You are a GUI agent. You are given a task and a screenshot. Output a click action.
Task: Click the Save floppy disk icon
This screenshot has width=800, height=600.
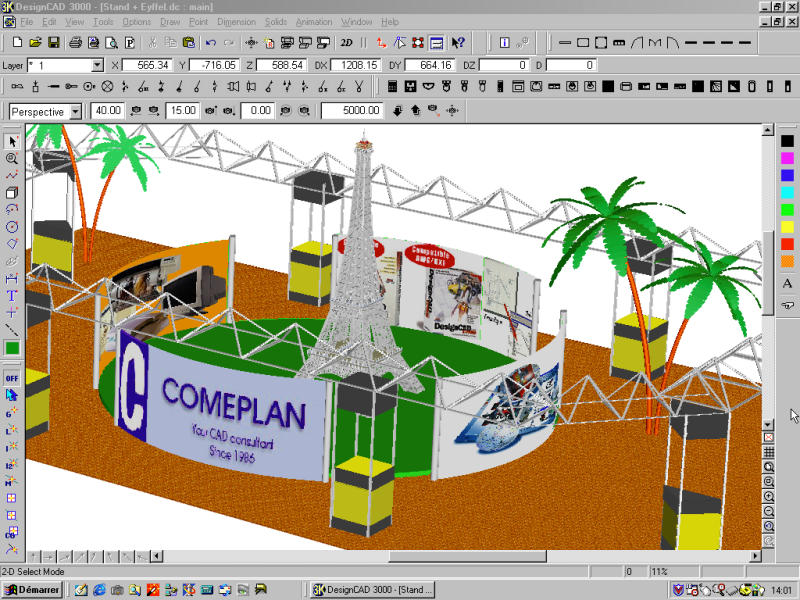[53, 43]
